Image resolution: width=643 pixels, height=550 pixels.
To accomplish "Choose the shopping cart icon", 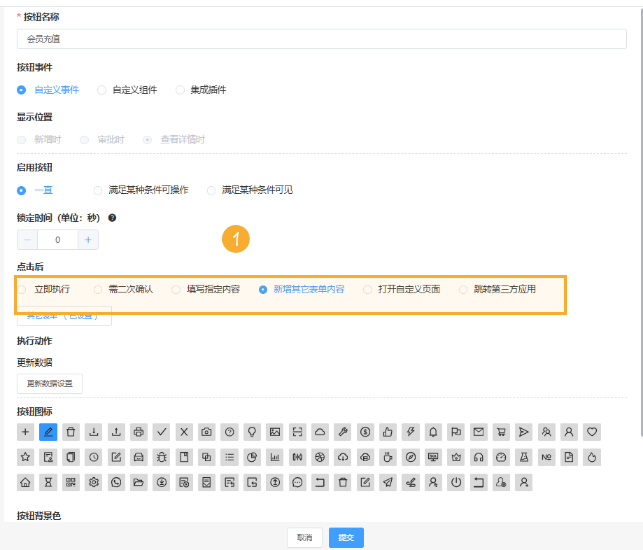I will coord(501,432).
